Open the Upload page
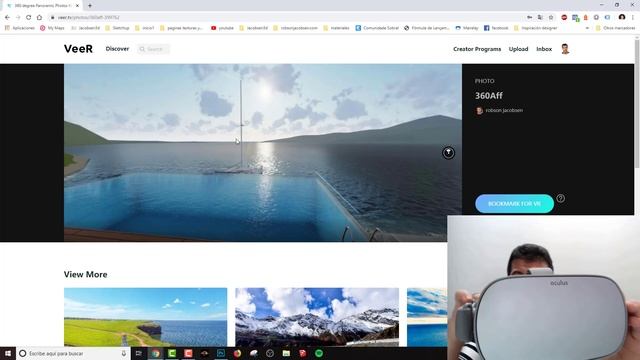 (518, 49)
